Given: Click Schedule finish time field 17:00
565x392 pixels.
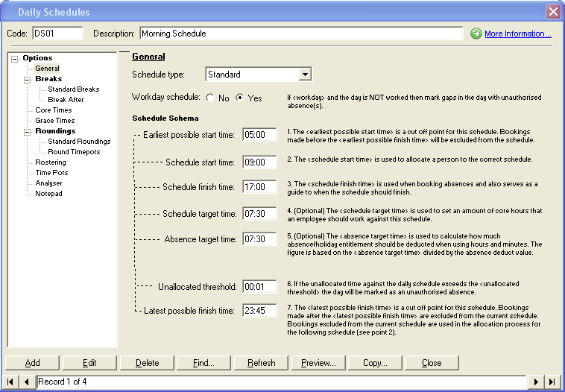Looking at the screenshot, I should click(259, 186).
